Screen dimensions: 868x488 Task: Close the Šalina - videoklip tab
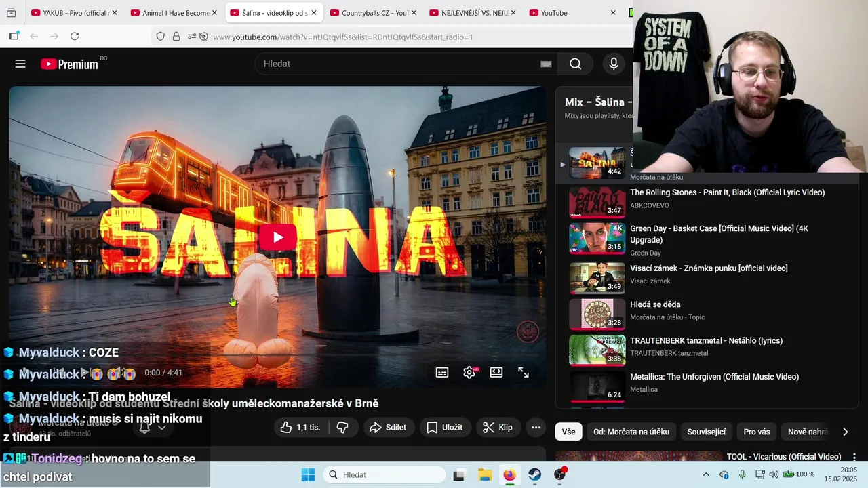tap(314, 13)
